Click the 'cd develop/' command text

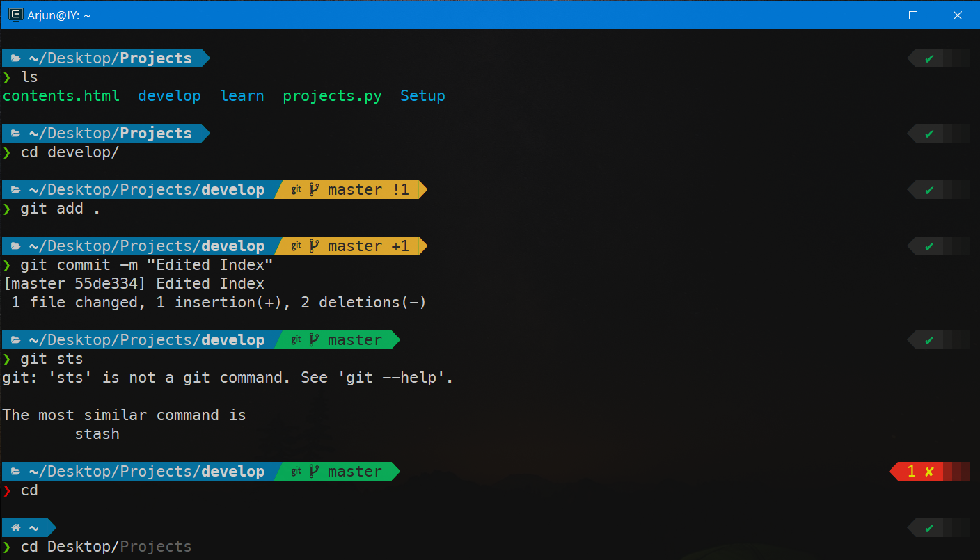tap(70, 152)
